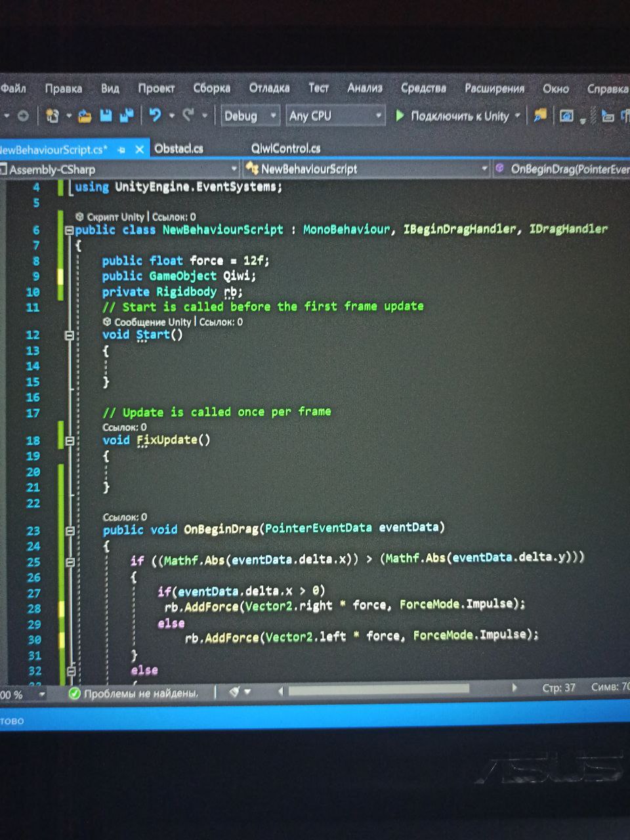This screenshot has height=840, width=630.
Task: Open the Окно menu
Action: [x=555, y=89]
